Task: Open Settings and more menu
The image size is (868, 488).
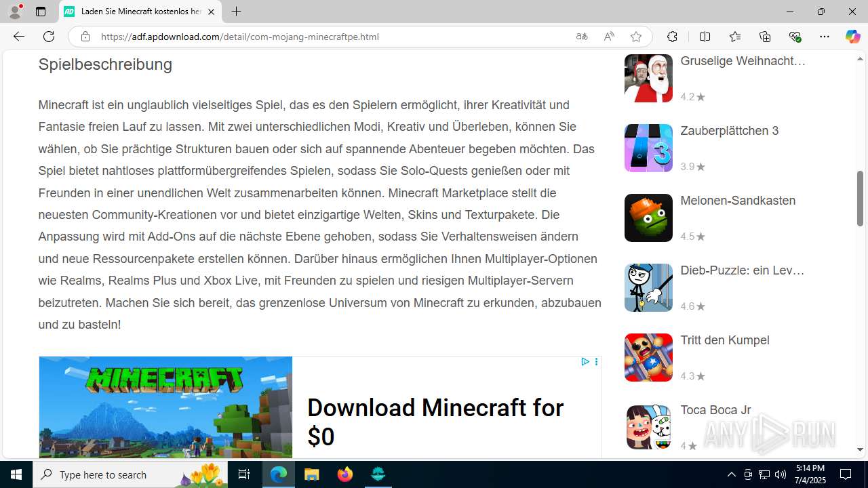Action: pyautogui.click(x=825, y=37)
